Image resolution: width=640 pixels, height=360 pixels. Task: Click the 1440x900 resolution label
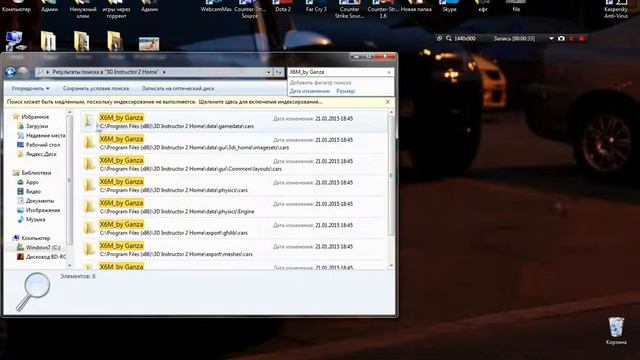(x=465, y=38)
